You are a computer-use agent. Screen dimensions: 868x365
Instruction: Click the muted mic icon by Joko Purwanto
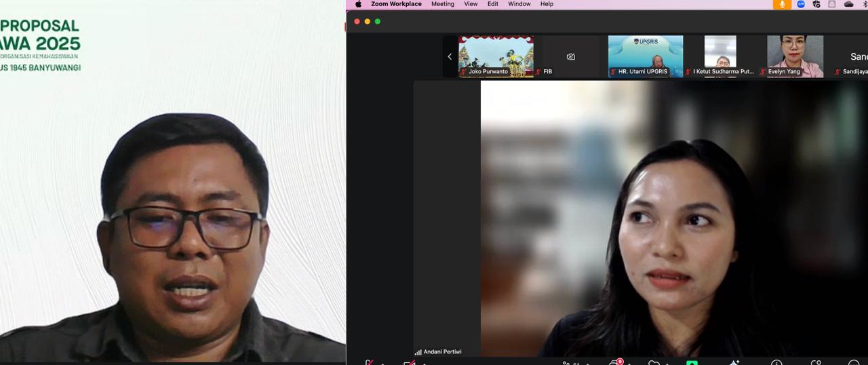tap(464, 71)
